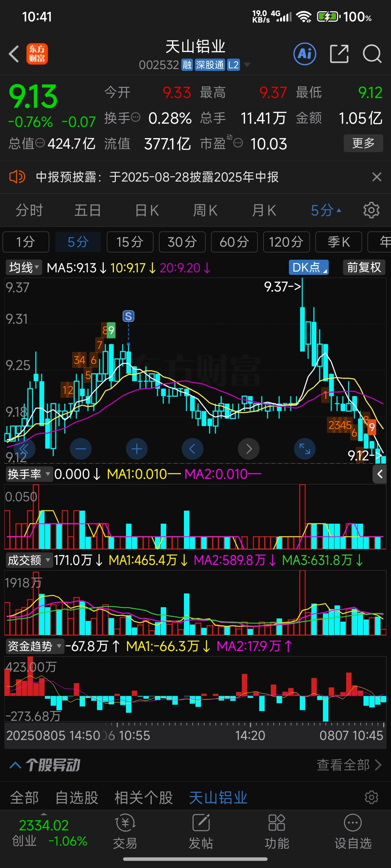This screenshot has height=868, width=391.
Task: Select the 全部 filter tab
Action: pos(24,797)
